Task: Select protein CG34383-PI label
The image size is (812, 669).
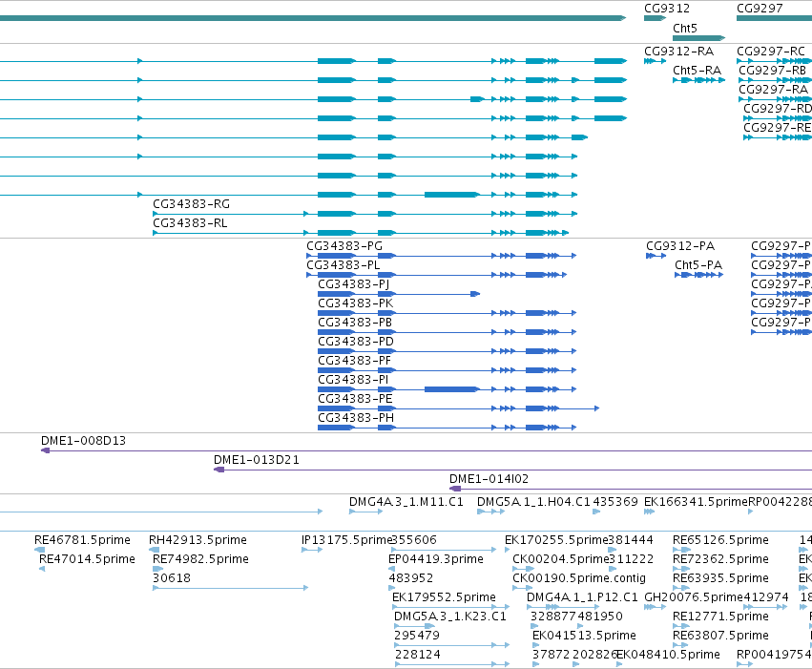Action: pos(353,380)
